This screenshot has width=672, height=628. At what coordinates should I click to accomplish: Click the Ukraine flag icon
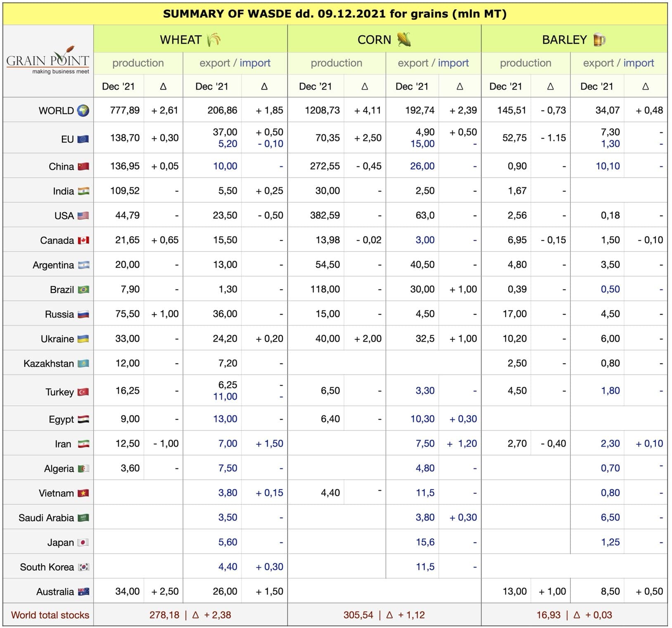click(x=83, y=339)
